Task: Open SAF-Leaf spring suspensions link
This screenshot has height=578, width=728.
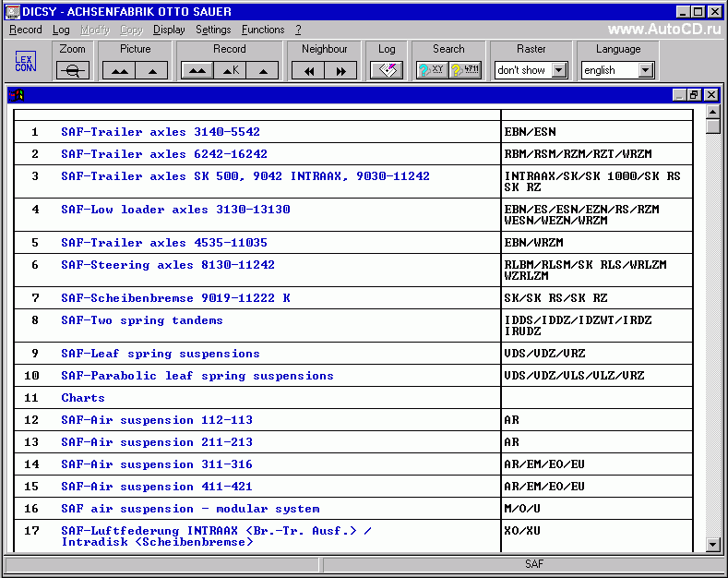Action: (x=161, y=354)
